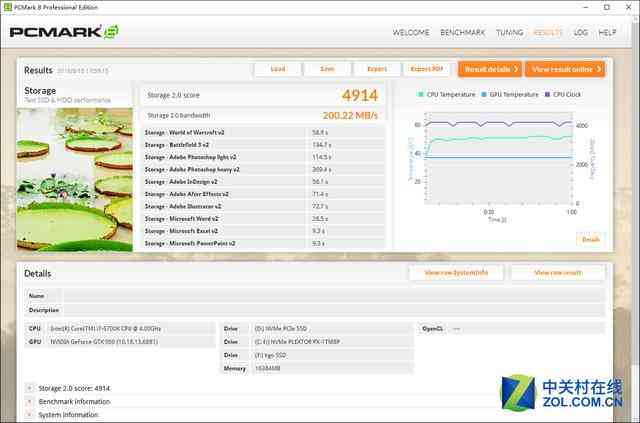This screenshot has width=640, height=423.
Task: Open the Tuning tab
Action: click(509, 32)
